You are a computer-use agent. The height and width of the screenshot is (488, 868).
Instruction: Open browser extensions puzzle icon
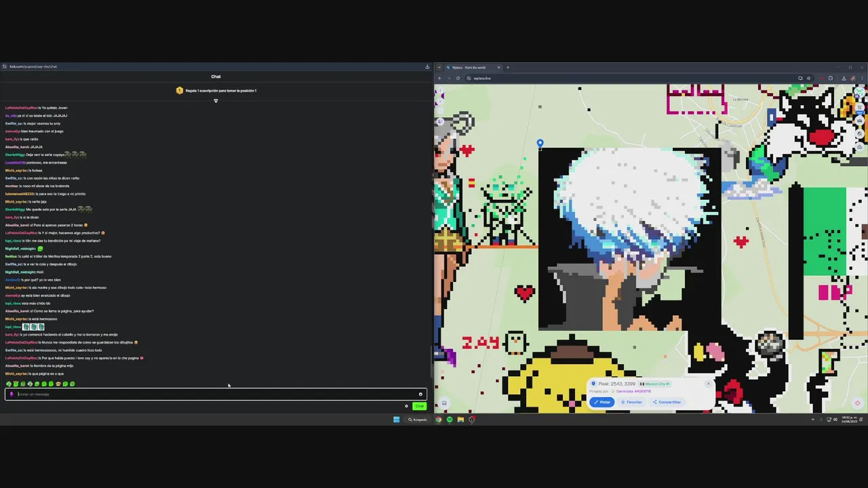click(830, 78)
